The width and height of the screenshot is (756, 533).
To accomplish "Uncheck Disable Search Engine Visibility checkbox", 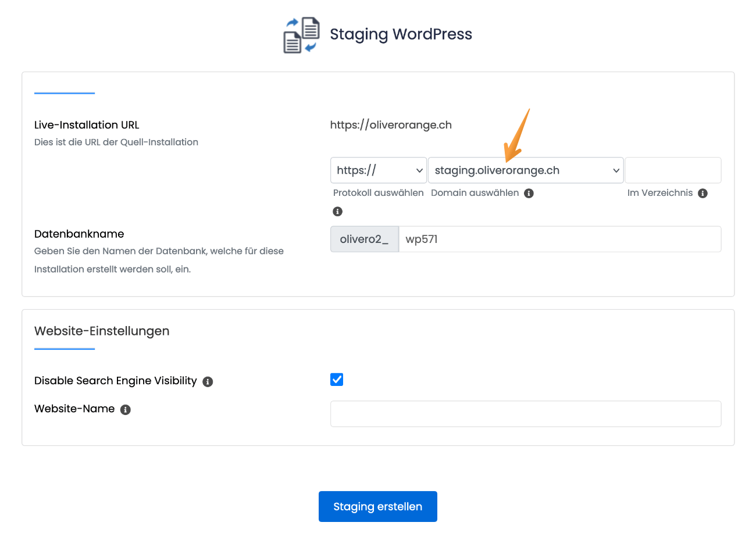I will coord(337,380).
